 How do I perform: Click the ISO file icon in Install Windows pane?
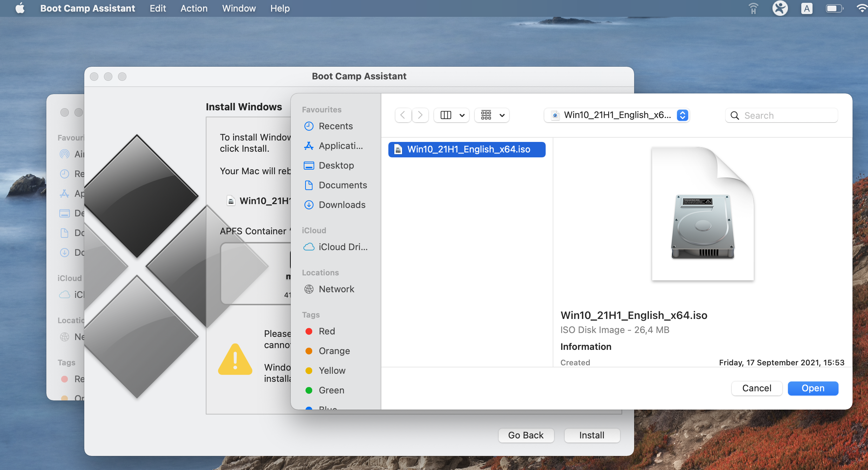click(231, 201)
